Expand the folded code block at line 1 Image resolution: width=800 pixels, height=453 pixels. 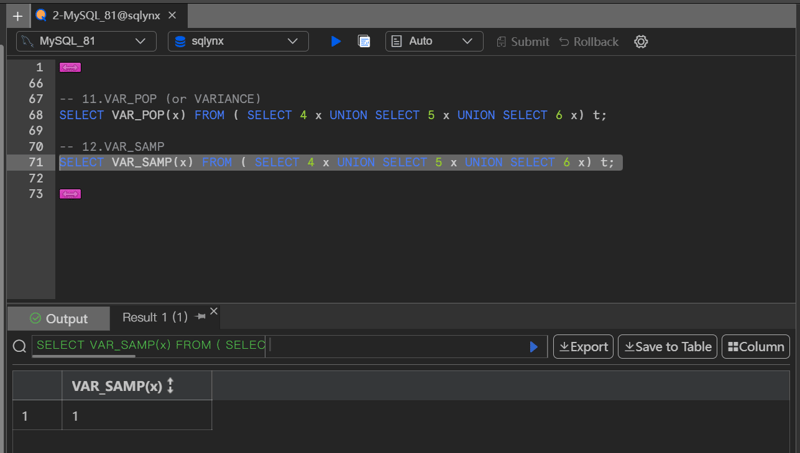click(70, 67)
